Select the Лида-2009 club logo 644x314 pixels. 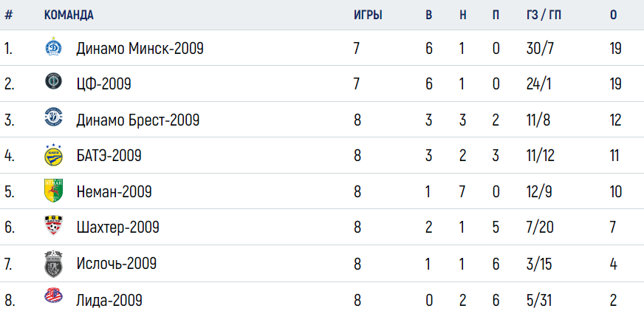tap(53, 296)
